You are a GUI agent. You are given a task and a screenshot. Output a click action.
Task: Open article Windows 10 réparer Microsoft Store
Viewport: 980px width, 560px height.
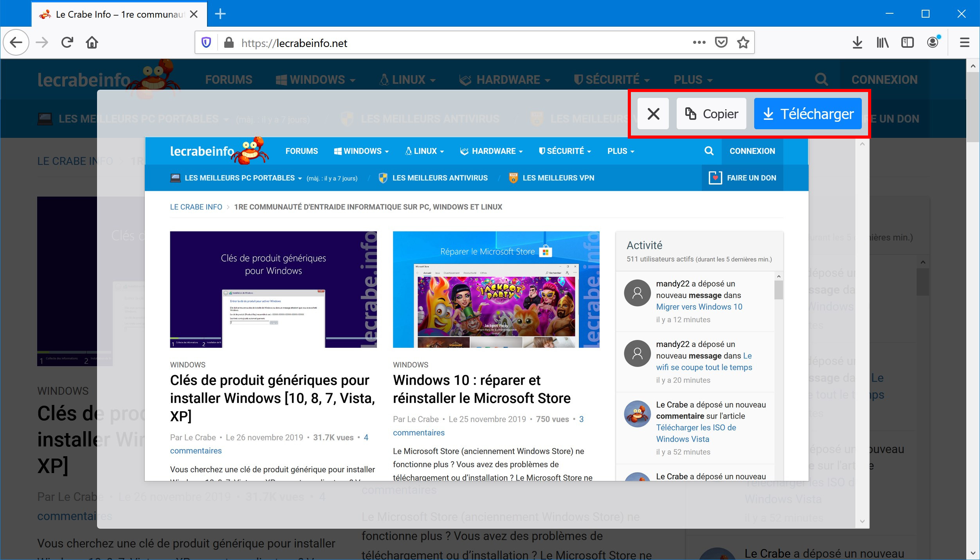pyautogui.click(x=482, y=389)
